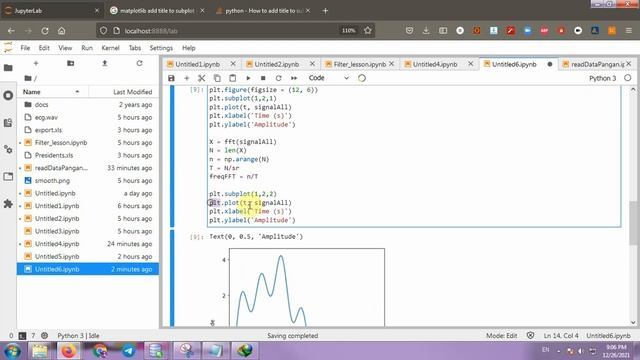Open the Open Tabs sidebar icon
640x360 pixels.
coord(8,176)
